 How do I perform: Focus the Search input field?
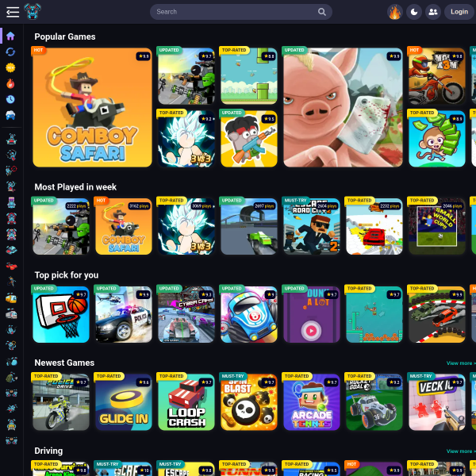point(234,12)
